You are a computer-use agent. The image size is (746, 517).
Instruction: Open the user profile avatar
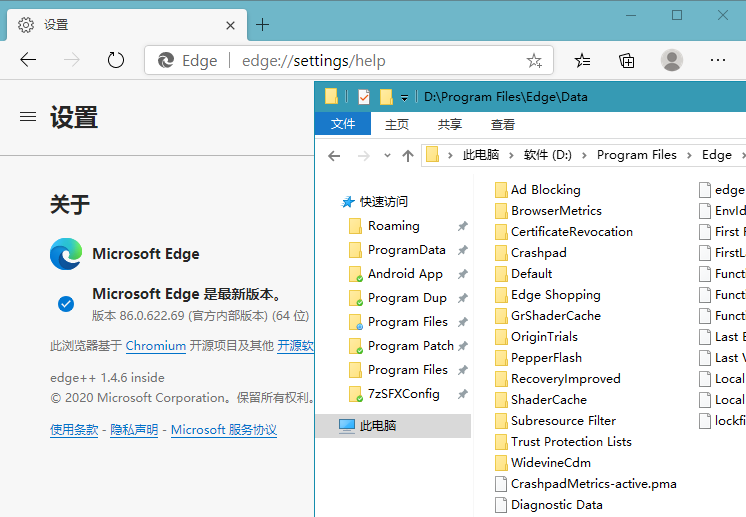(672, 60)
